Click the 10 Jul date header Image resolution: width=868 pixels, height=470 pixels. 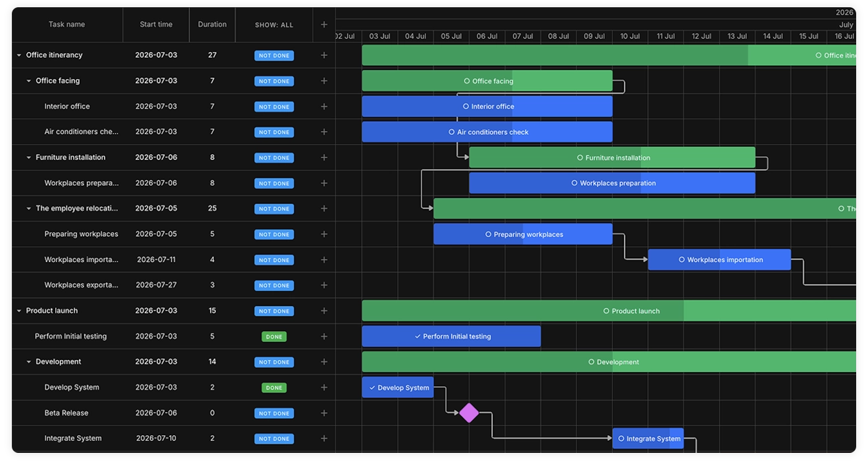point(630,36)
